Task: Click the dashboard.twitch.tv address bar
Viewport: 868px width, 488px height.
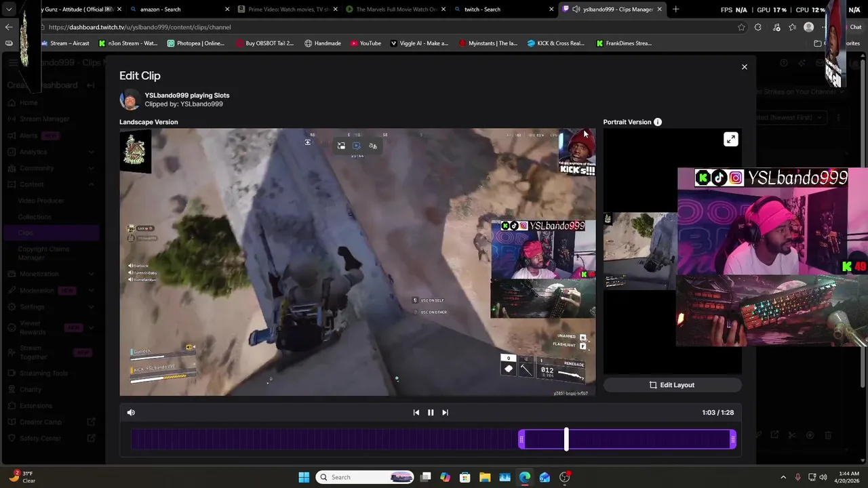Action: 387,27
